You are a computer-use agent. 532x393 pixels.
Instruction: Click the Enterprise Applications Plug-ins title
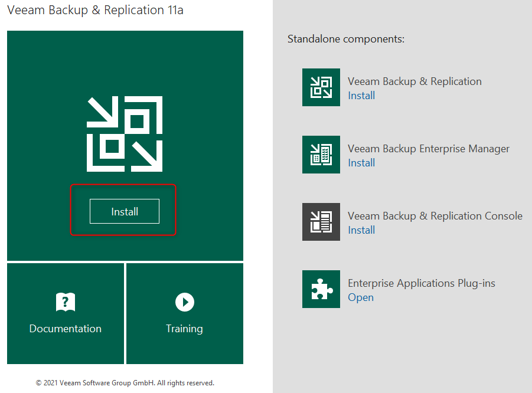tap(422, 283)
